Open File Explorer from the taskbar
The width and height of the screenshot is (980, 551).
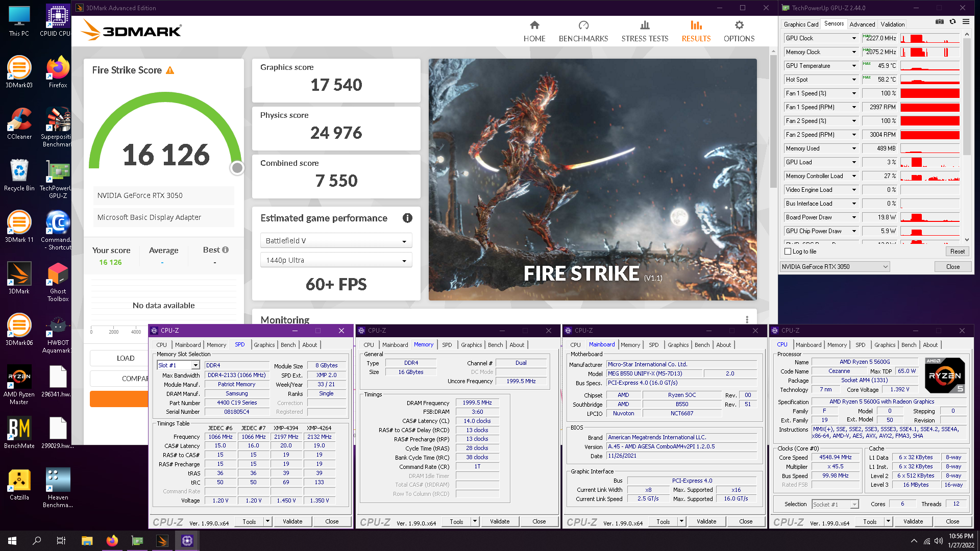(87, 541)
